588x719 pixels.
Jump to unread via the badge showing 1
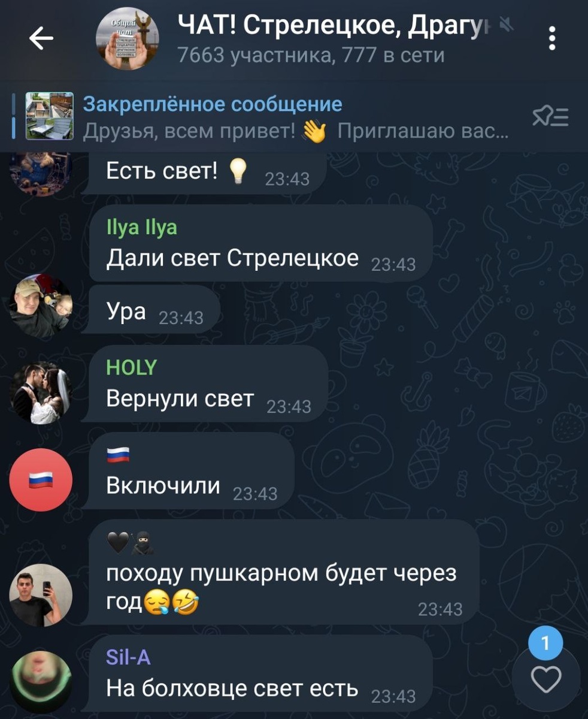click(545, 644)
